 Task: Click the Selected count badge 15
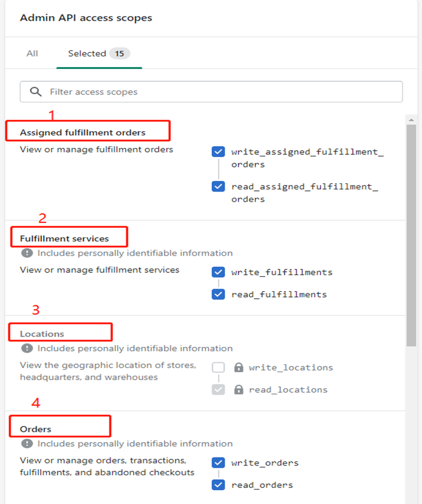click(120, 54)
